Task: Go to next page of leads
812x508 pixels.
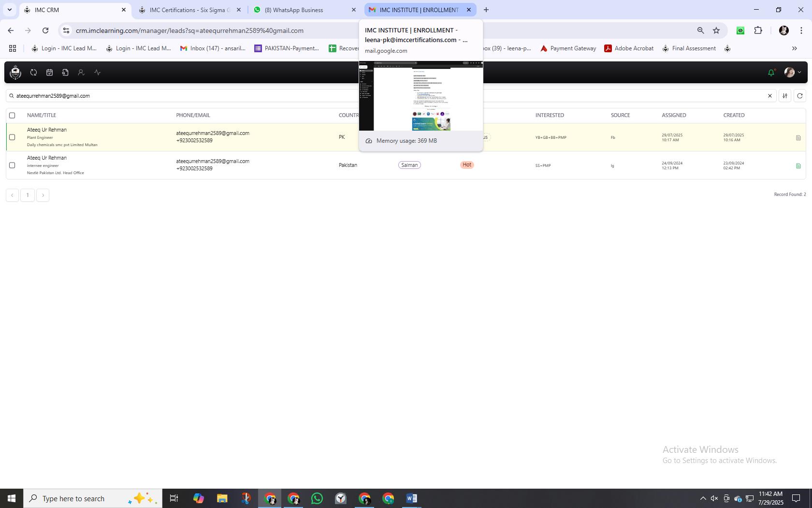Action: click(x=43, y=195)
